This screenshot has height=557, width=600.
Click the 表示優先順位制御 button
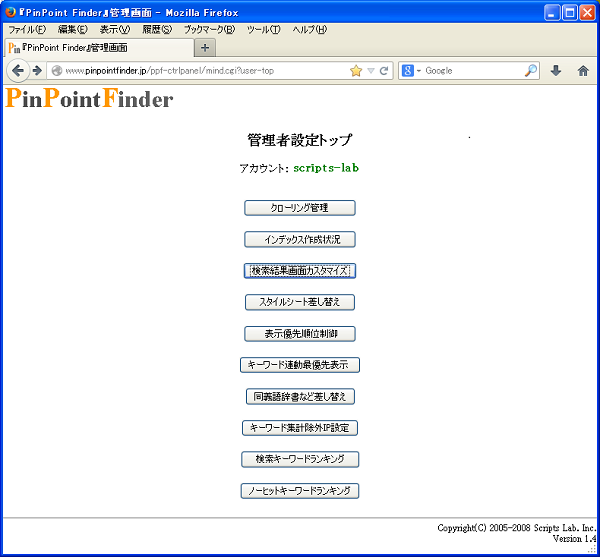coord(300,334)
